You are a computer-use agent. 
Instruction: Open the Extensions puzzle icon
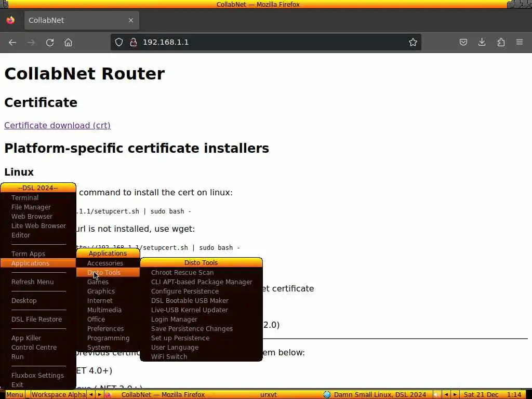coord(501,42)
